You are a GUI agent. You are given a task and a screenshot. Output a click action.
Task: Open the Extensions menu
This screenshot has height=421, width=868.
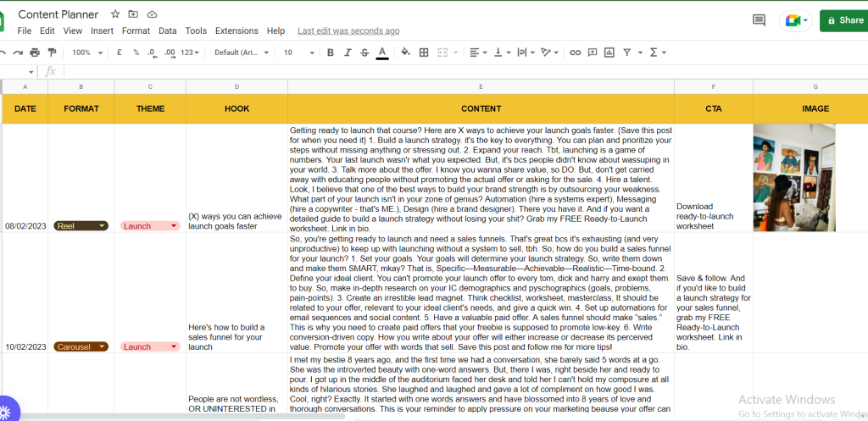point(236,31)
